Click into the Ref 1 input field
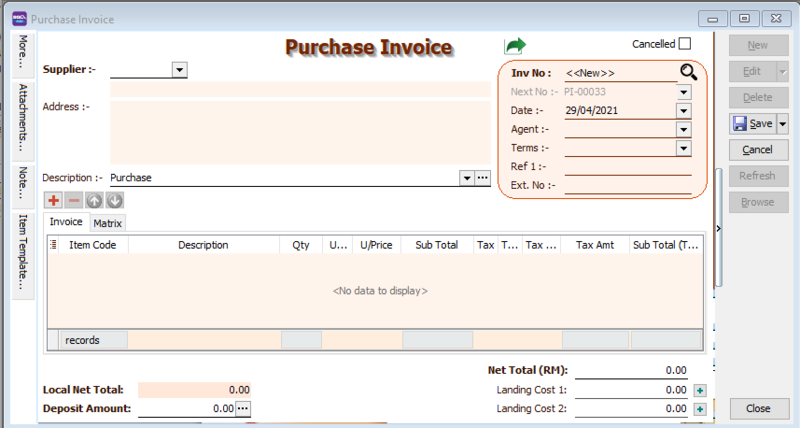 [x=627, y=167]
